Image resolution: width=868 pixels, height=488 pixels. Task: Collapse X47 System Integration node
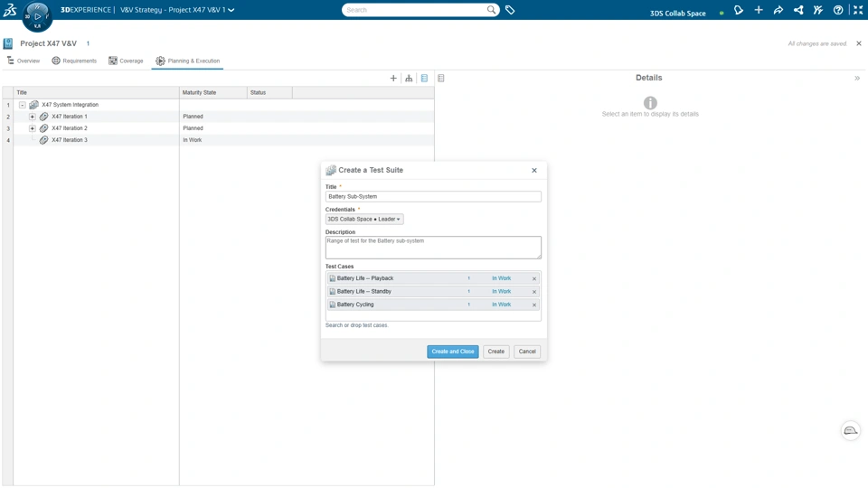click(x=22, y=105)
